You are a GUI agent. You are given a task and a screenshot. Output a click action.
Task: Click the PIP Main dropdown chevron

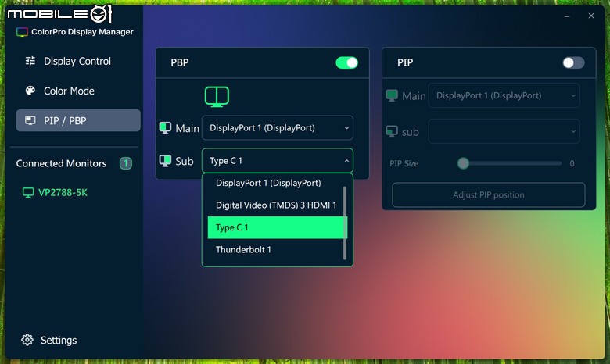572,96
